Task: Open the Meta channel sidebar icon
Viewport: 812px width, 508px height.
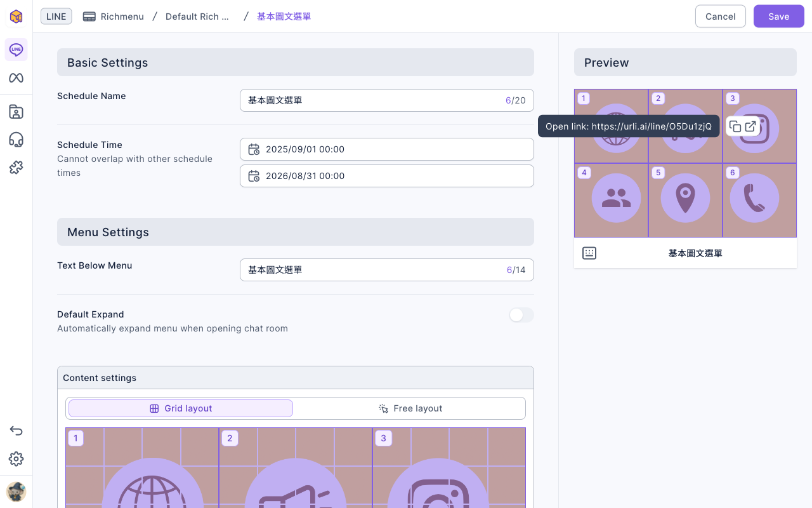Action: point(16,78)
